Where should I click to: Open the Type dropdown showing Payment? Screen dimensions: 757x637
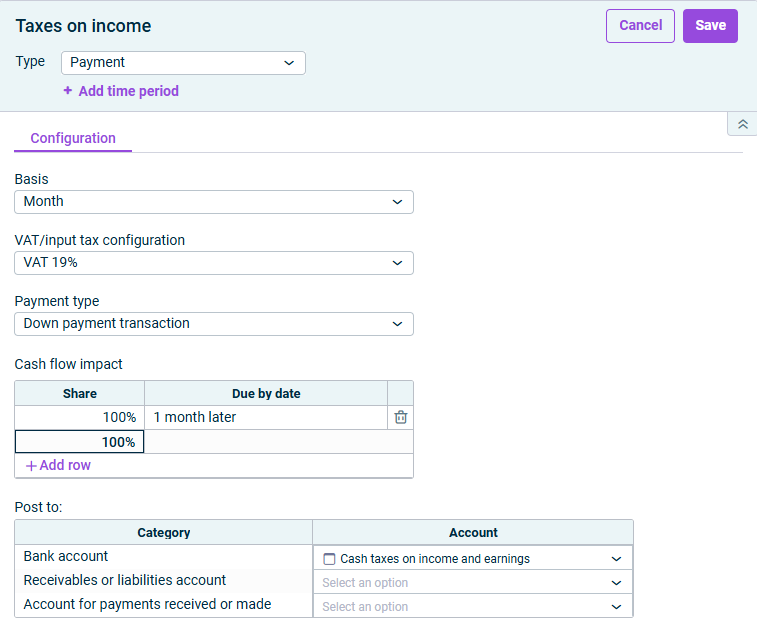[x=183, y=63]
